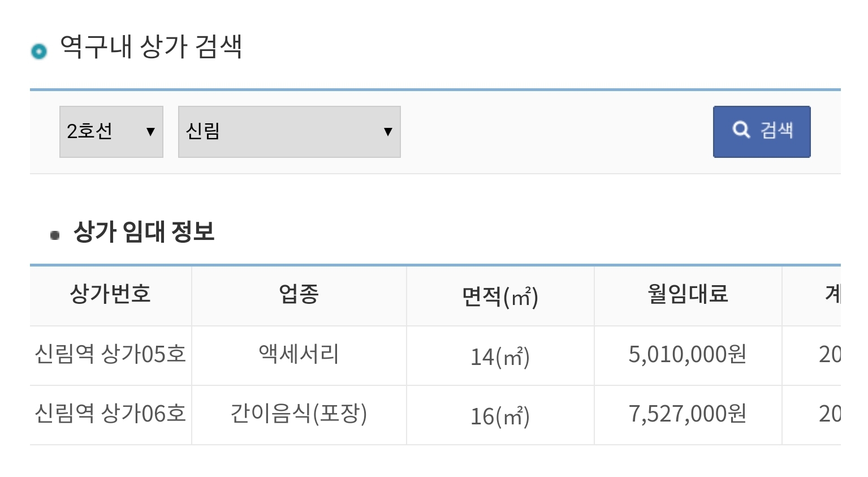868x477 pixels.
Task: Select the 면적(㎡) column header
Action: coord(500,296)
